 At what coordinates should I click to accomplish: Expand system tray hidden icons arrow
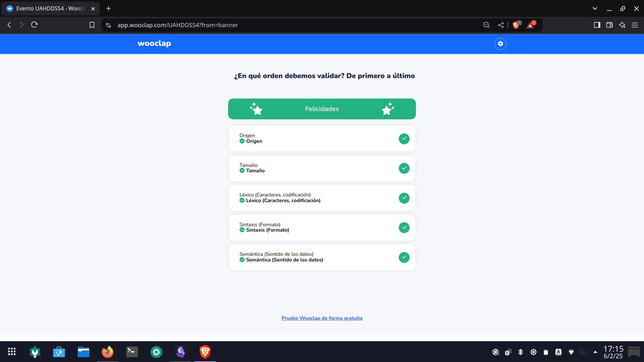595,352
